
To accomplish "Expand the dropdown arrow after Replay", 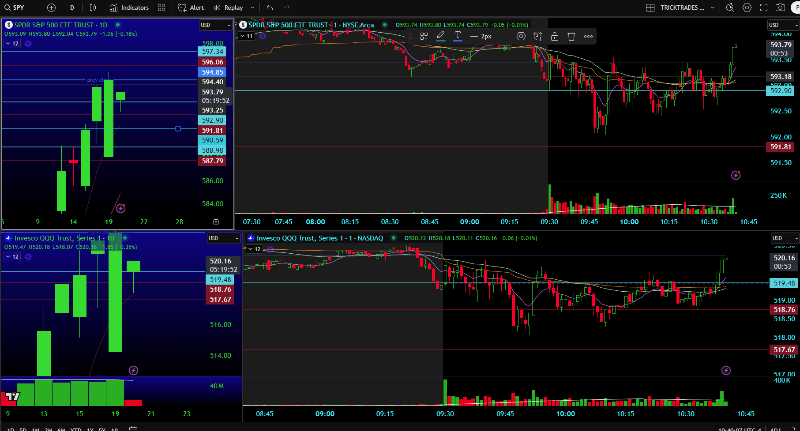I will [253, 8].
